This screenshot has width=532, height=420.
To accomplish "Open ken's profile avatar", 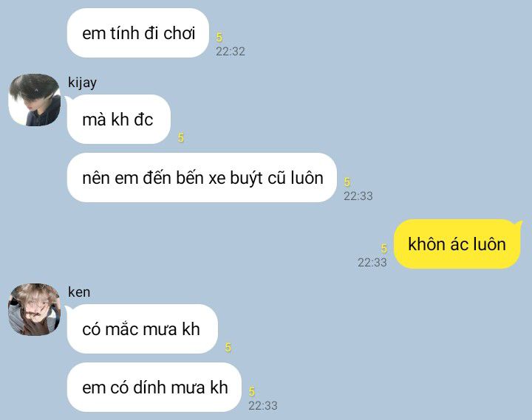I will 34,309.
